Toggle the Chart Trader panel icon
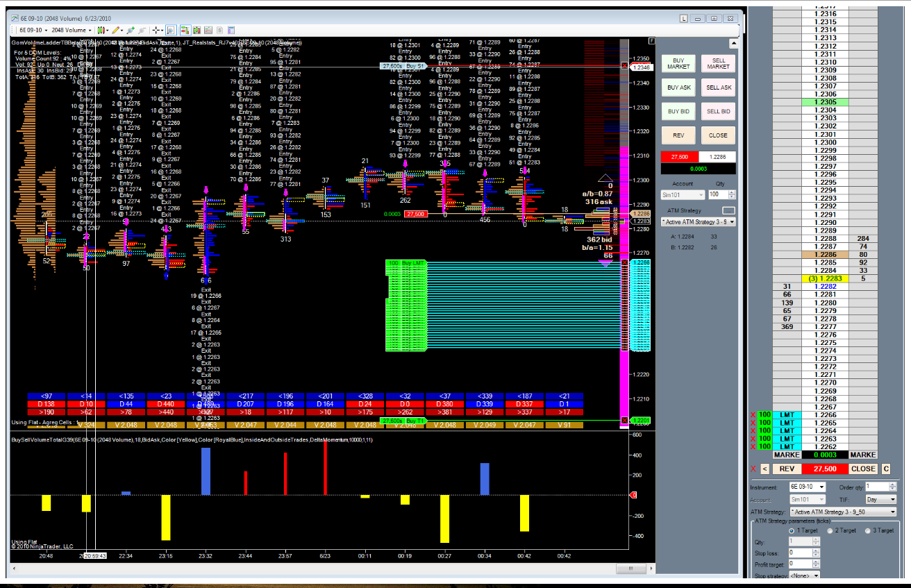This screenshot has width=911, height=588. (x=185, y=31)
